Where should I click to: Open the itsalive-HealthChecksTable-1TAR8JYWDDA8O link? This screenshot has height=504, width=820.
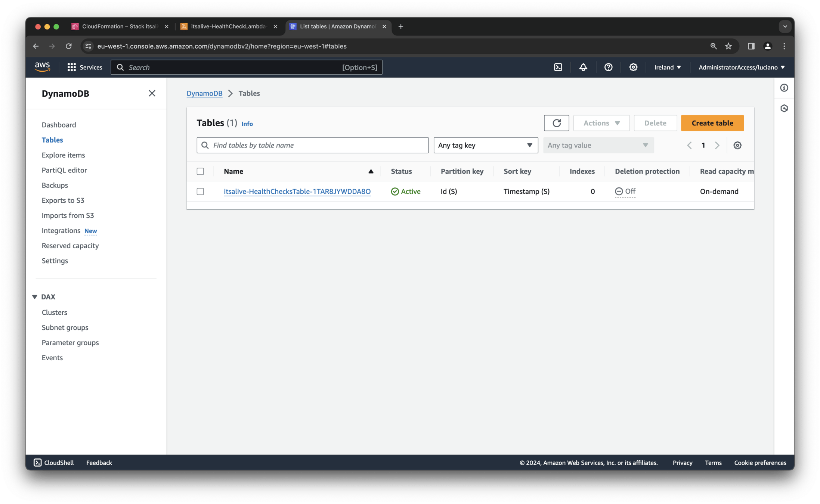pyautogui.click(x=297, y=192)
